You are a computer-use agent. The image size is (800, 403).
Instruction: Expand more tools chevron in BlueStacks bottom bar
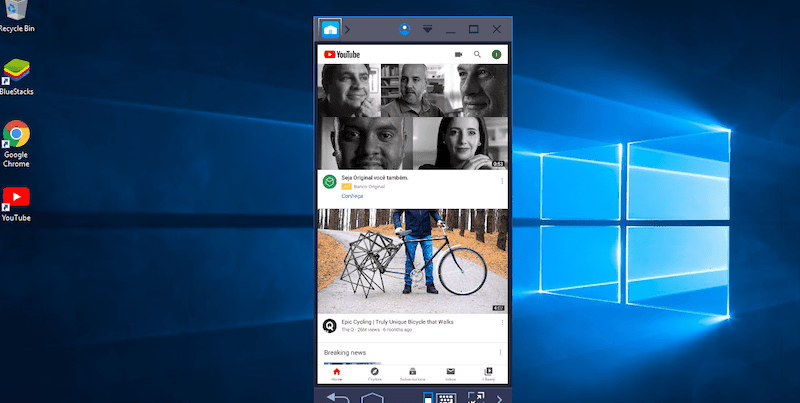point(499,398)
